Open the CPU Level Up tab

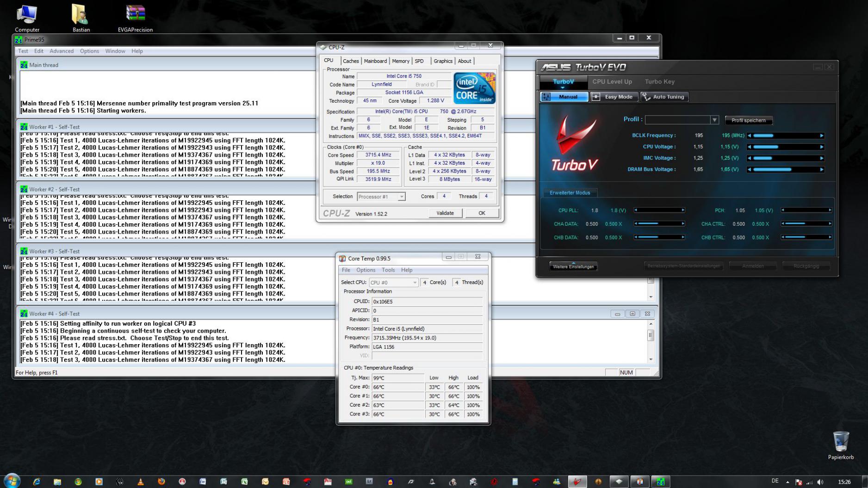(612, 82)
